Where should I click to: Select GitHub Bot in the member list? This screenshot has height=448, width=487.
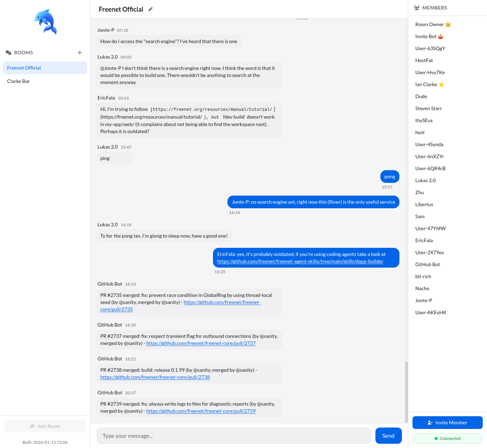click(x=427, y=264)
